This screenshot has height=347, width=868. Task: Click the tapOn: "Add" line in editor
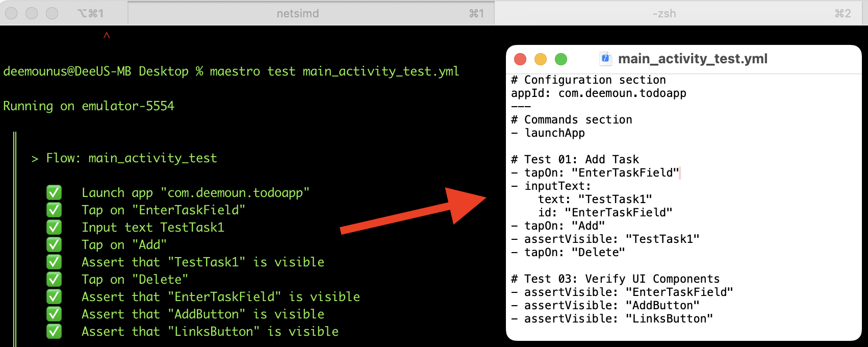(558, 226)
